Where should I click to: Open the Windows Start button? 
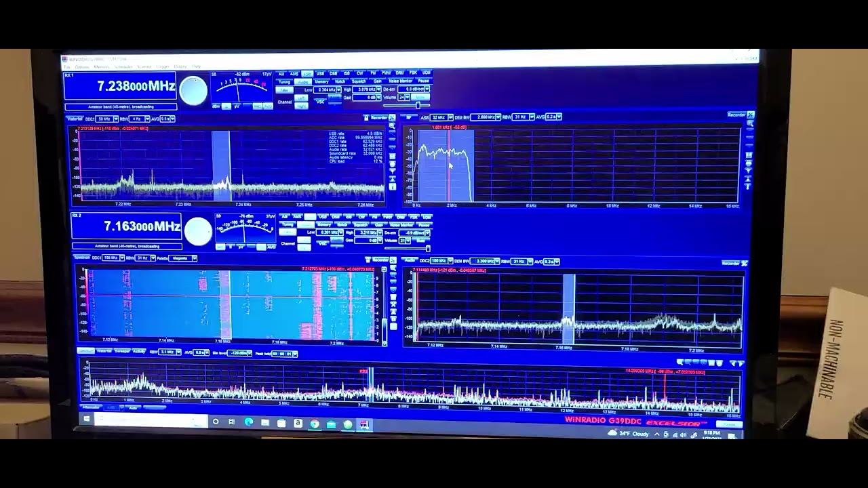pyautogui.click(x=87, y=419)
